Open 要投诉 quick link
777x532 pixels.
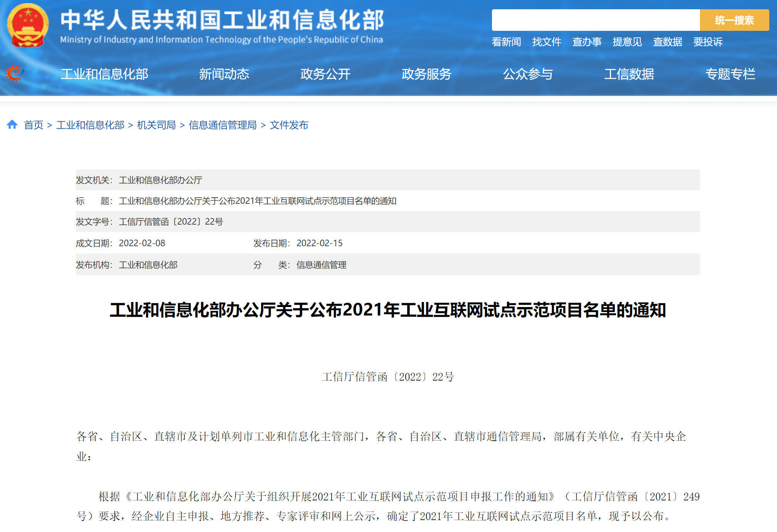pos(708,42)
